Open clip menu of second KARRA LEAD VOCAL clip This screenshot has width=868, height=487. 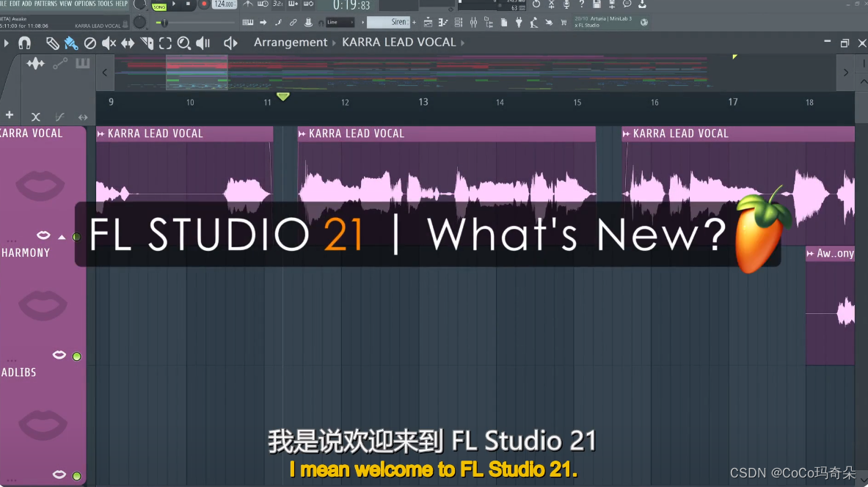[x=302, y=133]
